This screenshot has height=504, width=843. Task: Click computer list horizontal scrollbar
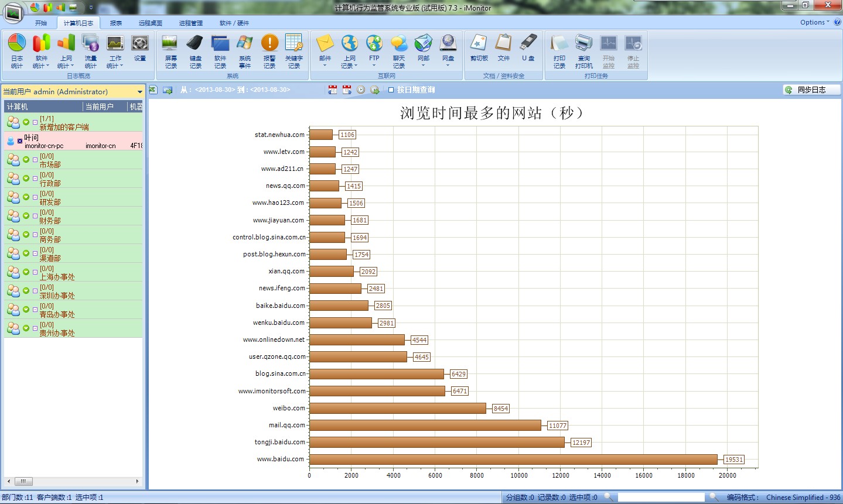click(73, 481)
